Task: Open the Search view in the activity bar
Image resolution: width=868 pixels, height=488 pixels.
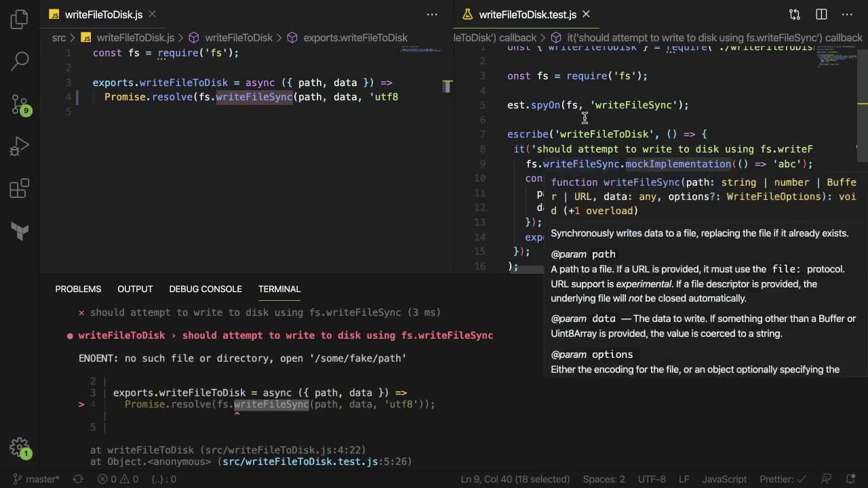Action: [20, 62]
